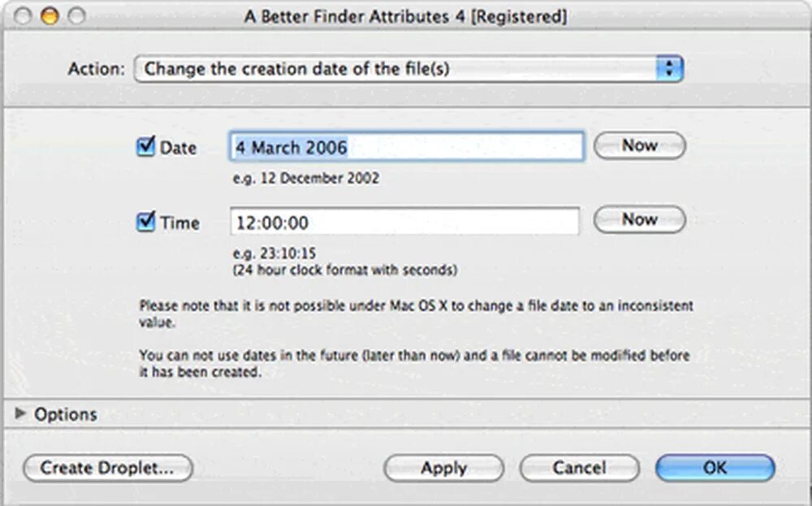Click the 'Time' checkbox label text
Image resolution: width=812 pixels, height=506 pixels.
point(179,223)
